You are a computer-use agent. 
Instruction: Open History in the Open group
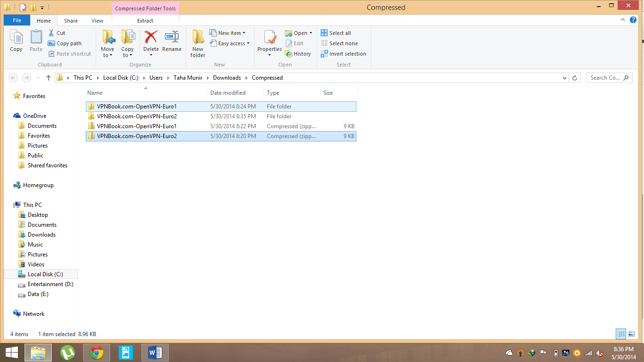click(298, 54)
